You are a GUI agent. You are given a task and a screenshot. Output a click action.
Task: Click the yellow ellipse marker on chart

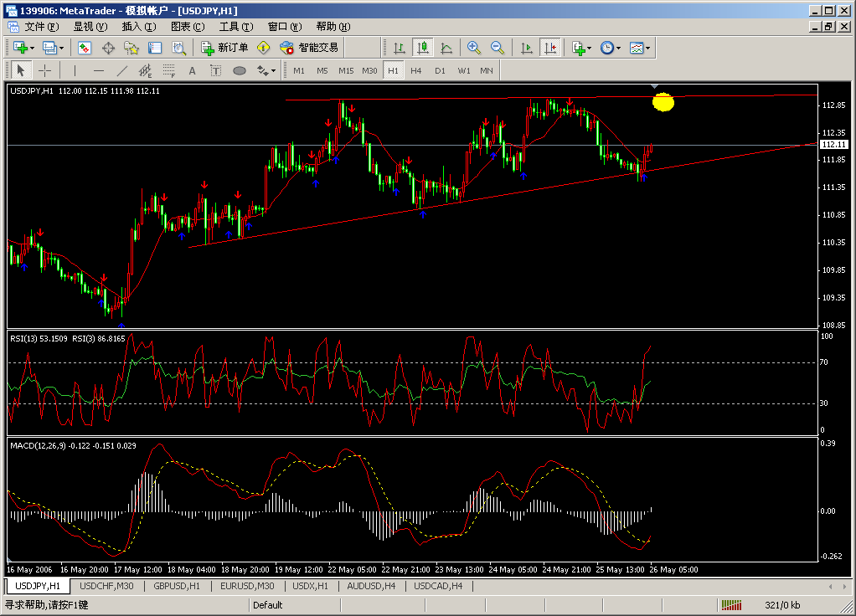[x=663, y=102]
